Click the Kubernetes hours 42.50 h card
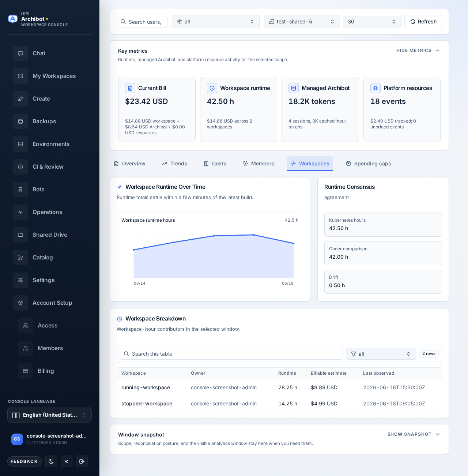 (x=383, y=225)
